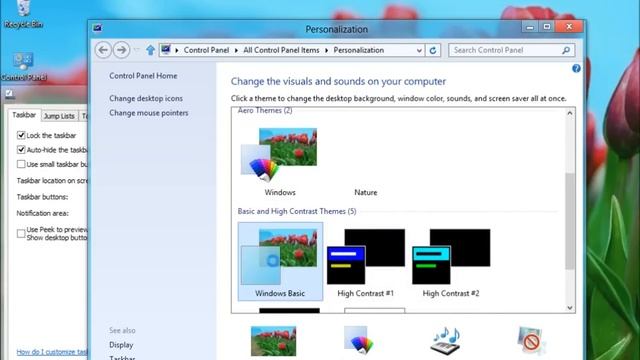Toggle Auto-hide the taskbar checkbox
This screenshot has height=360, width=640.
[21, 150]
